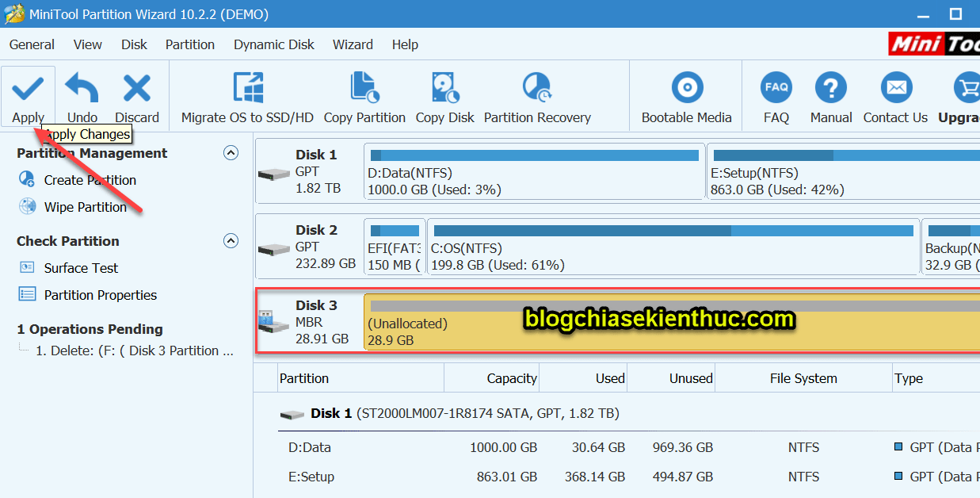
Task: Open the Wizard menu
Action: [353, 44]
